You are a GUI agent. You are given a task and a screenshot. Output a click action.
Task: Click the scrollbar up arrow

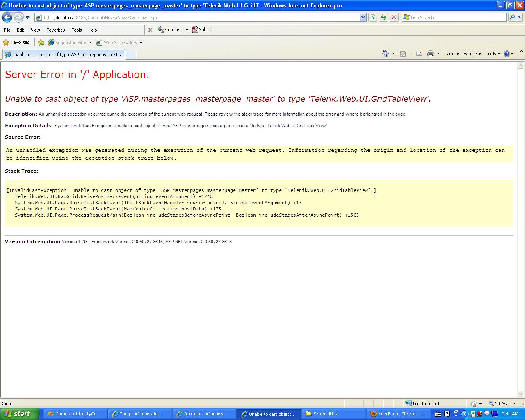(x=521, y=66)
